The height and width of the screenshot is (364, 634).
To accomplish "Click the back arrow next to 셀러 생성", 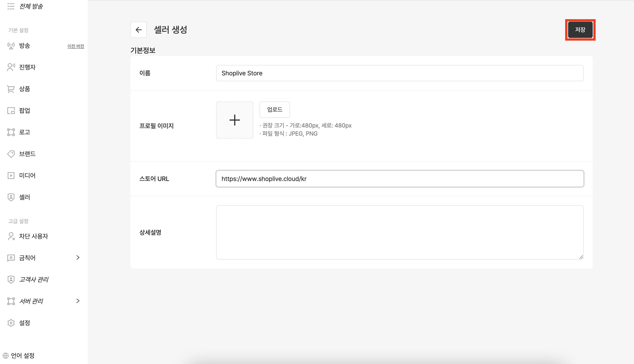I will (139, 30).
